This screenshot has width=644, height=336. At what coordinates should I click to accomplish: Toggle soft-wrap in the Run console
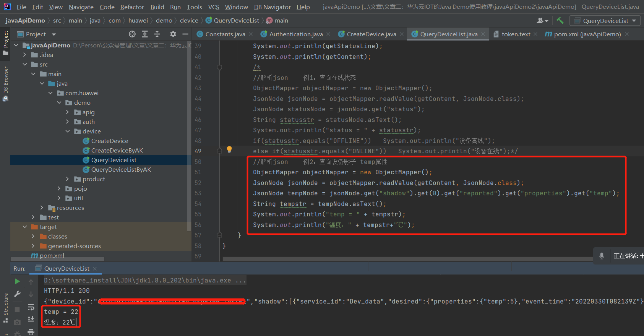(31, 307)
